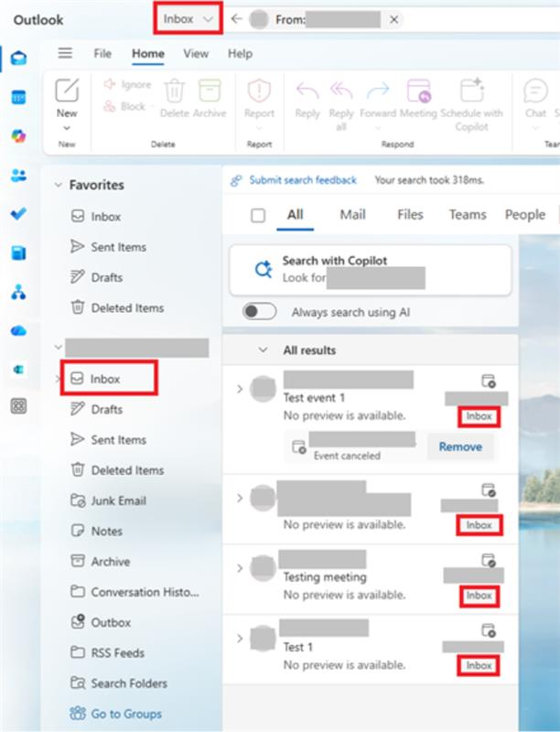Click the From search field

[327, 19]
